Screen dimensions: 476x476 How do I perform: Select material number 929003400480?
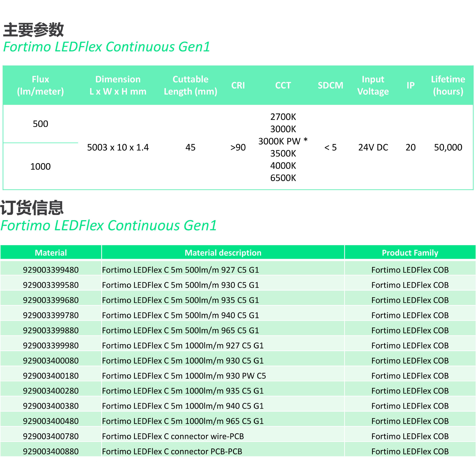pyautogui.click(x=51, y=421)
